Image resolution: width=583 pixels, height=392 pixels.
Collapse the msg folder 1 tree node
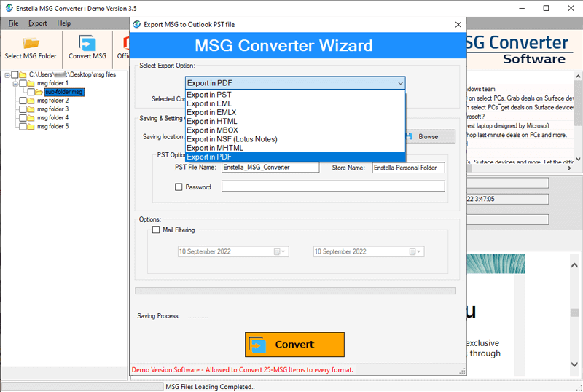pyautogui.click(x=15, y=84)
